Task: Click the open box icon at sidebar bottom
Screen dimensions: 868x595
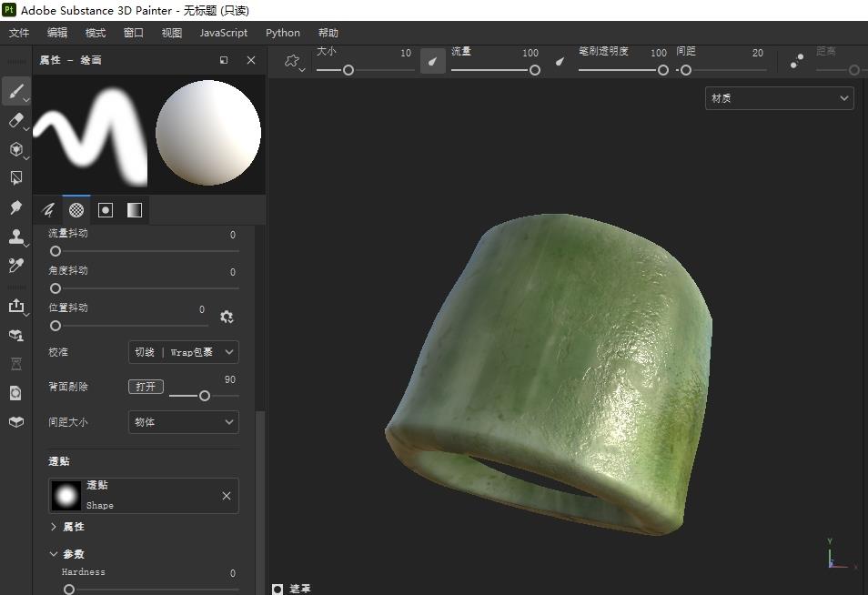Action: pyautogui.click(x=16, y=422)
